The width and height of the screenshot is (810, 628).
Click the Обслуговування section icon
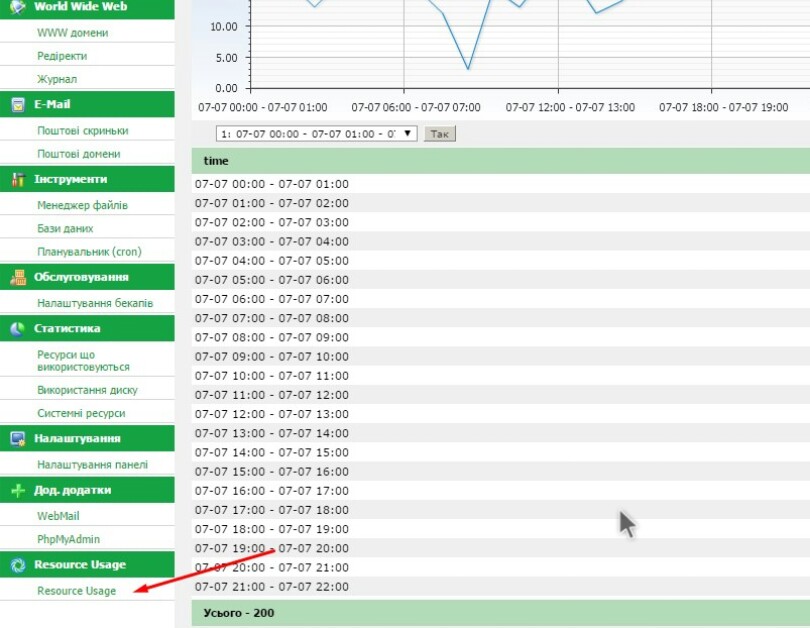tap(18, 277)
